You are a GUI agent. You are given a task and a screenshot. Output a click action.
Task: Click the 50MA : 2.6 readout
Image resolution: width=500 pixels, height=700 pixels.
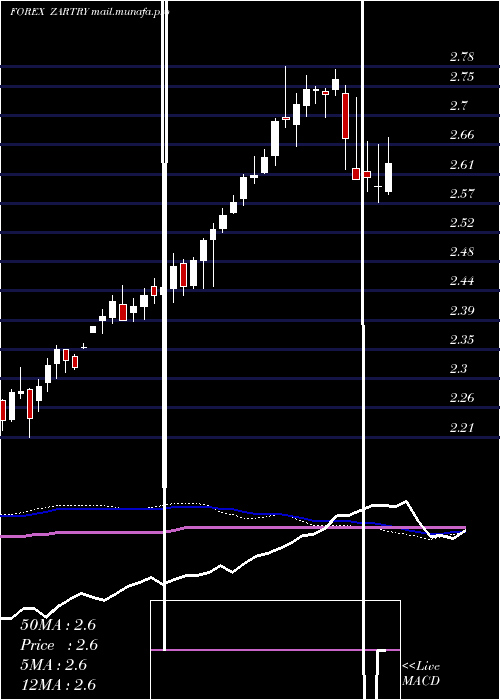58,625
